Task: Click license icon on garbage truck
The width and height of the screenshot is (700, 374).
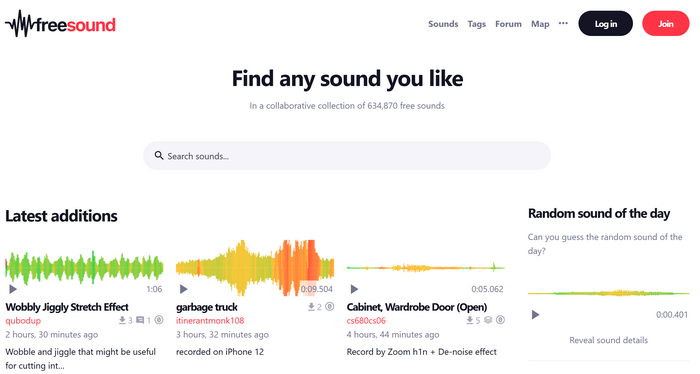Action: click(x=329, y=307)
